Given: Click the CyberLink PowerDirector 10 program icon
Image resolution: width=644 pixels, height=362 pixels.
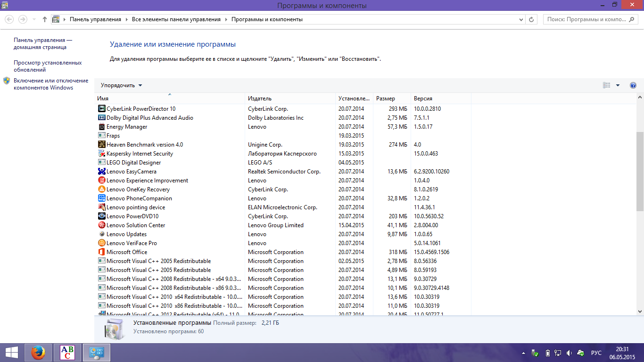Looking at the screenshot, I should click(101, 109).
